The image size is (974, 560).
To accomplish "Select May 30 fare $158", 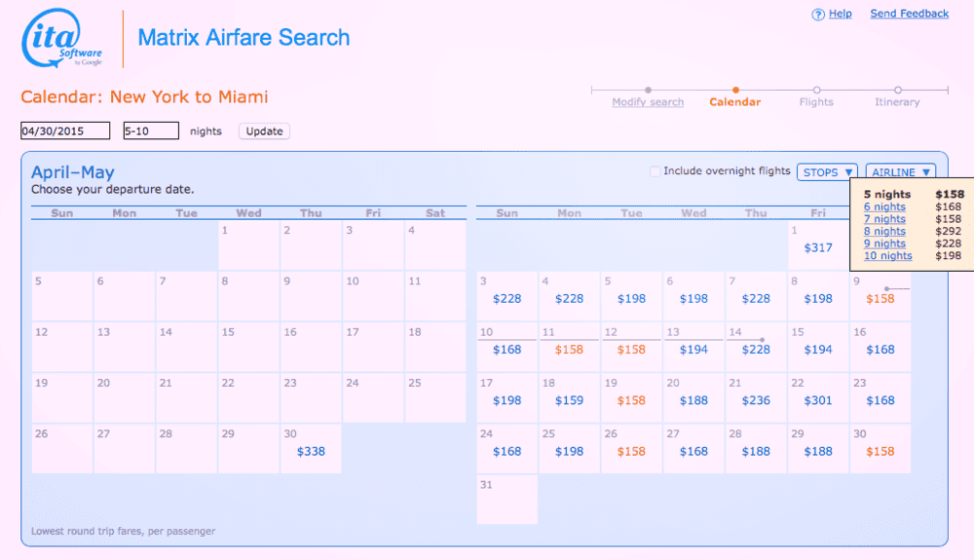I will [880, 451].
